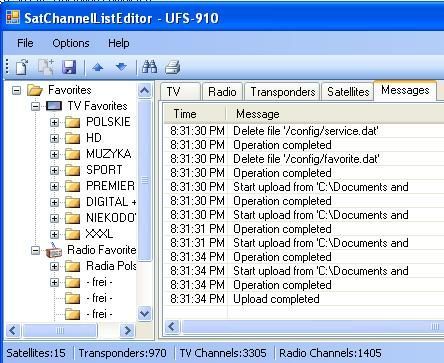This screenshot has height=363, width=444.
Task: Click the MUZYKA folder icon
Action: 72,154
